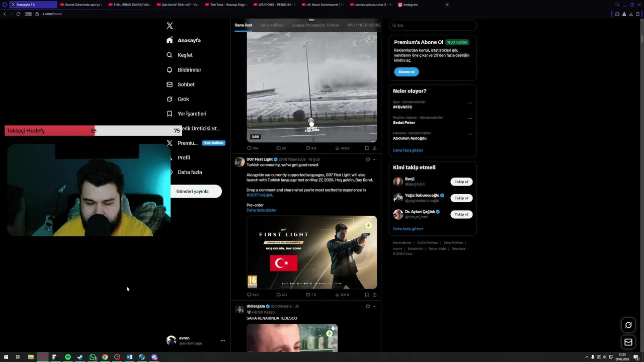Image resolution: width=644 pixels, height=362 pixels.
Task: Open Profil page in sidebar
Action: click(x=183, y=157)
